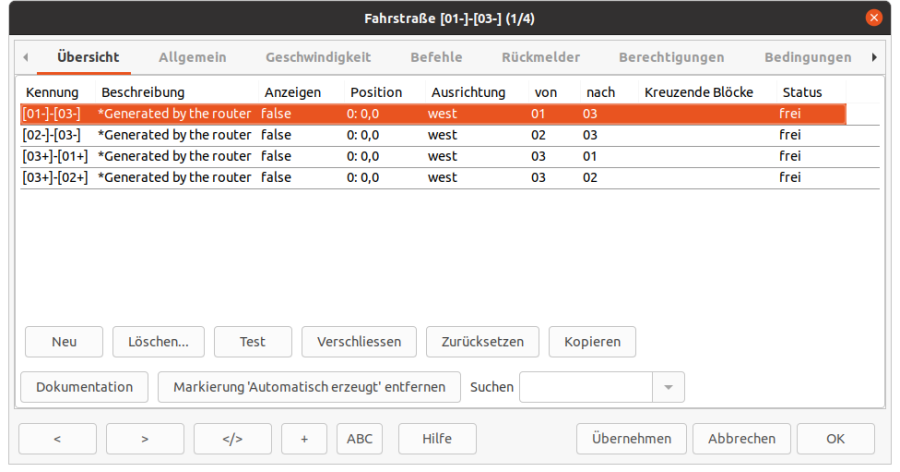Select the Befehle tab
This screenshot has height=472, width=900.
pos(436,58)
